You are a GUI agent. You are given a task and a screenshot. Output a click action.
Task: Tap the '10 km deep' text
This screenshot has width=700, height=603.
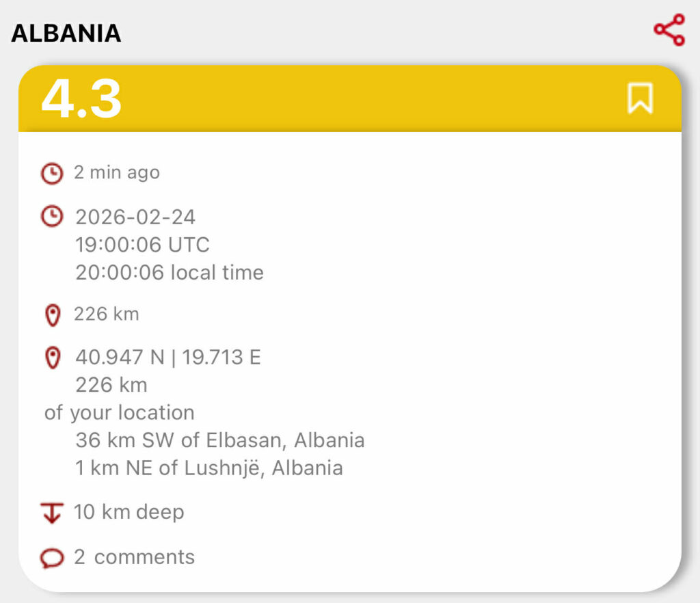(129, 511)
